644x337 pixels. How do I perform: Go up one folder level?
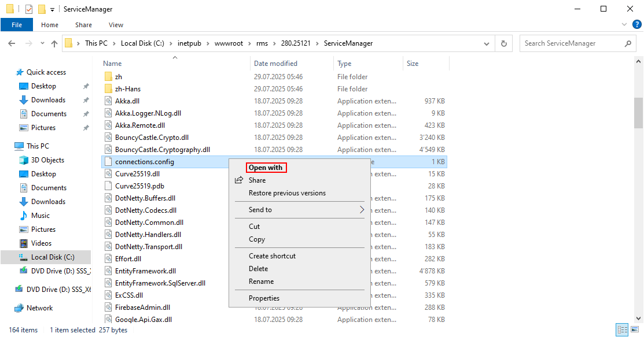[x=54, y=43]
